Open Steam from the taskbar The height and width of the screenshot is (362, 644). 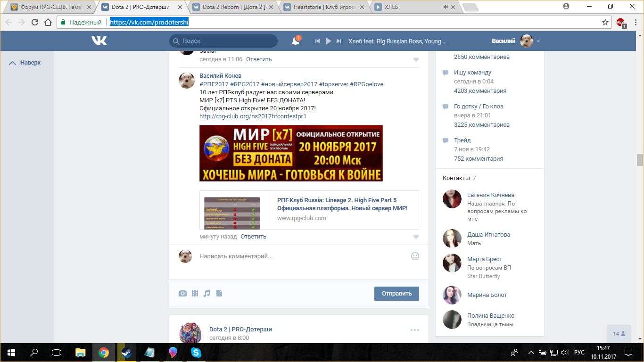[x=126, y=352]
